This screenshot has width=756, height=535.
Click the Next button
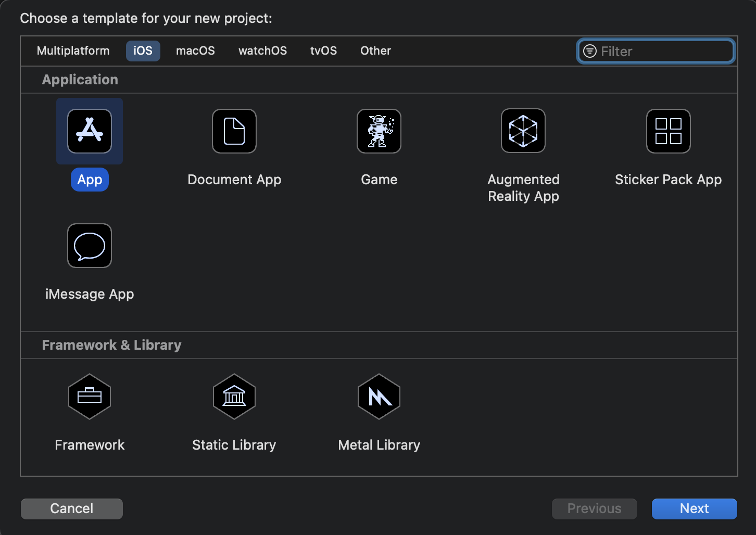(x=694, y=509)
